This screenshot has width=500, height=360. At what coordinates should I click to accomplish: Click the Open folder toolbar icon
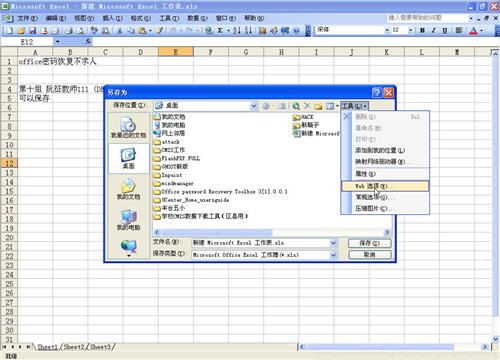coord(21,31)
